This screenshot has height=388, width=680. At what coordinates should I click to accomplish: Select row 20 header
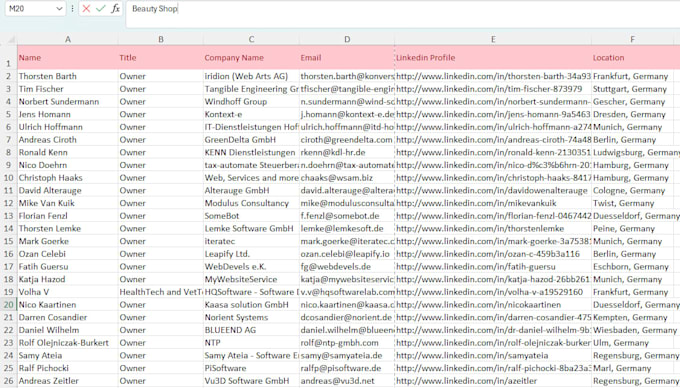click(8, 305)
